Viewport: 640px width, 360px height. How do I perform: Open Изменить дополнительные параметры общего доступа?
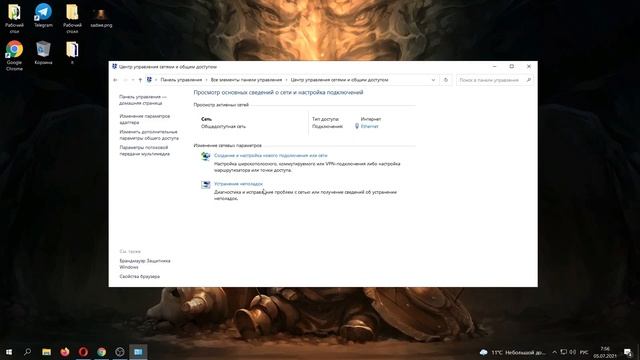click(149, 135)
